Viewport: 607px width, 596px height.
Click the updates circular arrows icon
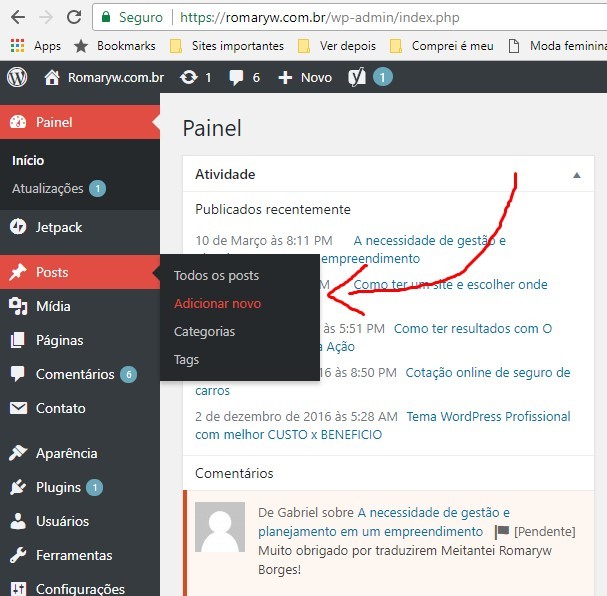tap(189, 77)
